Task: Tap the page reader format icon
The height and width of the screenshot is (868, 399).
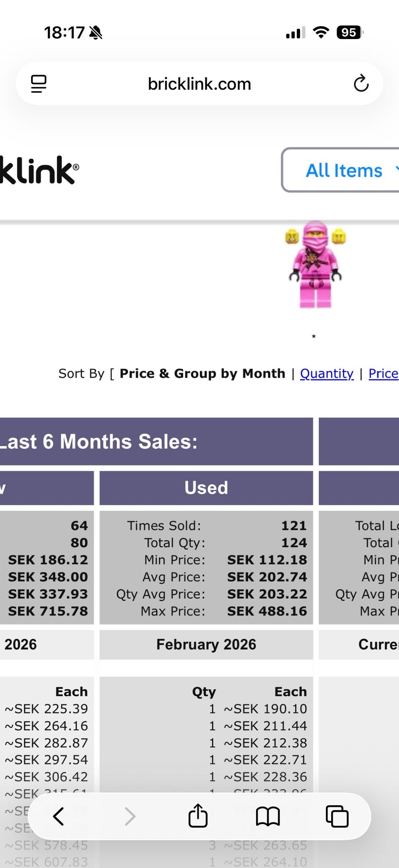Action: (39, 84)
